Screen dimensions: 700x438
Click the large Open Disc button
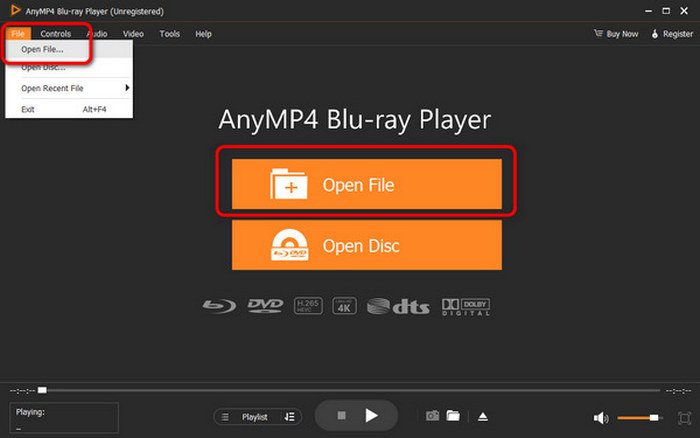[x=367, y=245]
